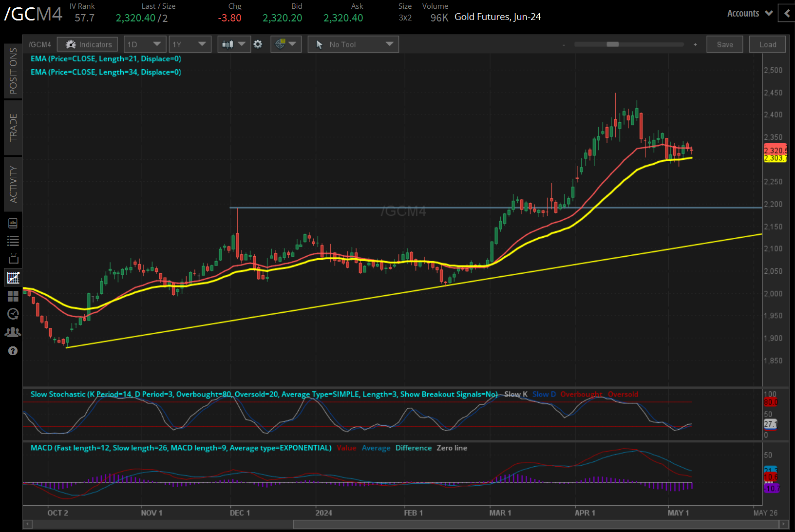The height and width of the screenshot is (532, 795).
Task: Click the clock history icon in sidebar
Action: click(x=13, y=314)
